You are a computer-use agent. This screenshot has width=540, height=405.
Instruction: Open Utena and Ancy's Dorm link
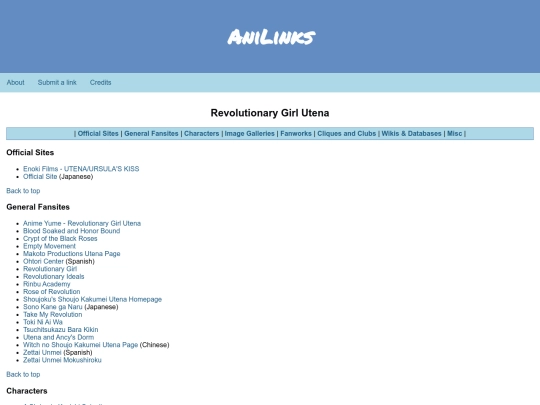point(58,337)
